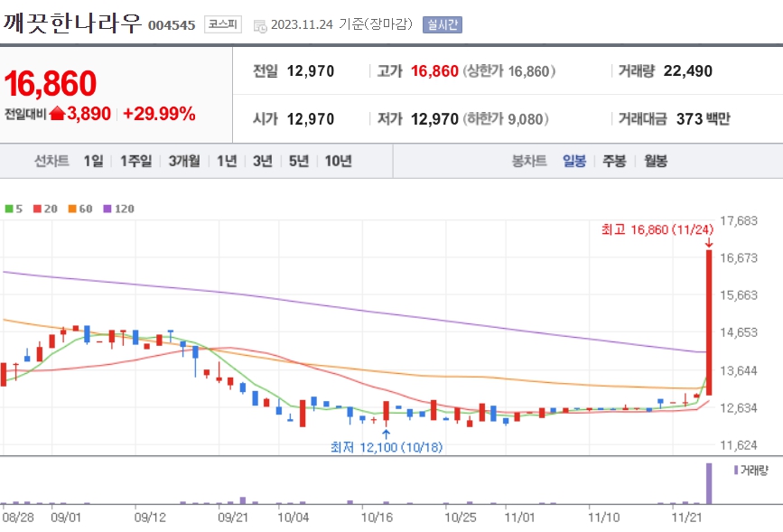
Task: Click the 11/21 date label on the axis
Action: 686,517
